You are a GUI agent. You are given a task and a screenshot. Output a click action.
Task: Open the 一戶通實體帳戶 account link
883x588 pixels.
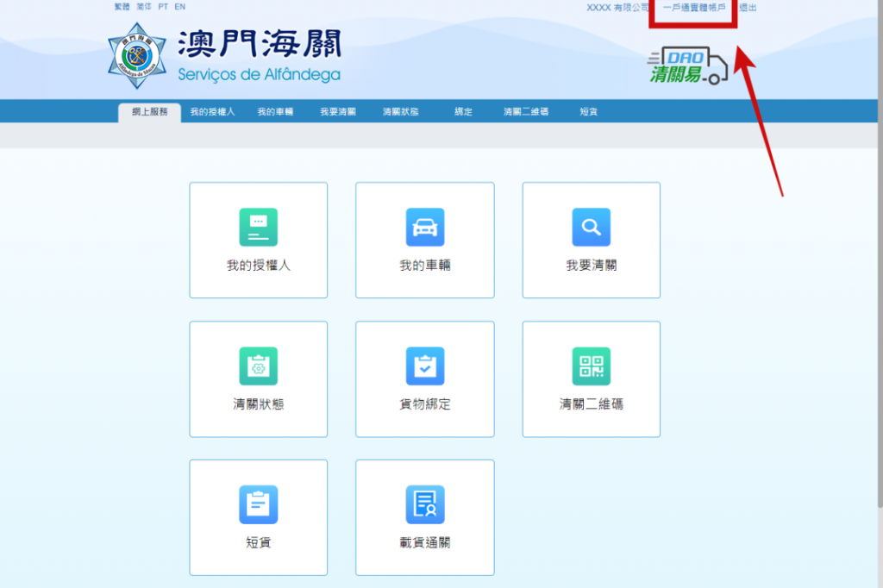(693, 8)
